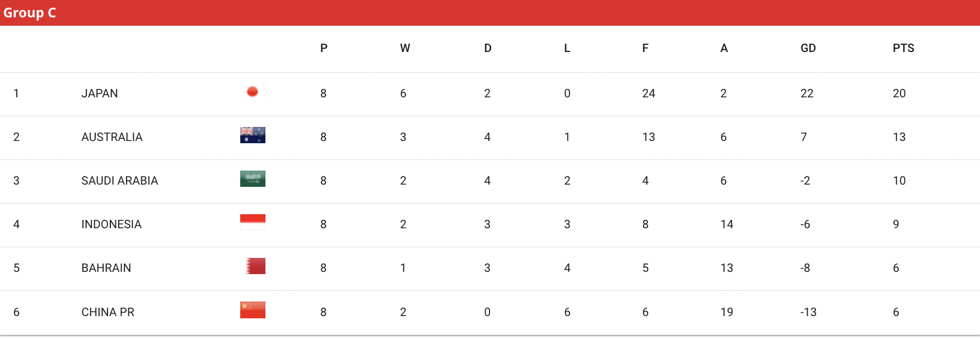Click the Saudi Arabia flag icon
Screen dimensions: 980x339
pyautogui.click(x=253, y=179)
